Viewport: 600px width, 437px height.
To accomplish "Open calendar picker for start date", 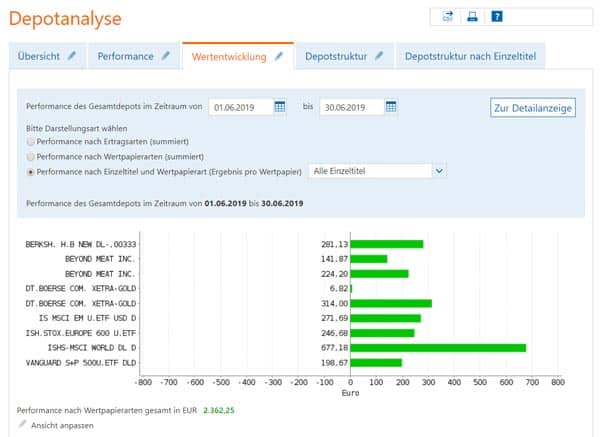I will point(280,107).
